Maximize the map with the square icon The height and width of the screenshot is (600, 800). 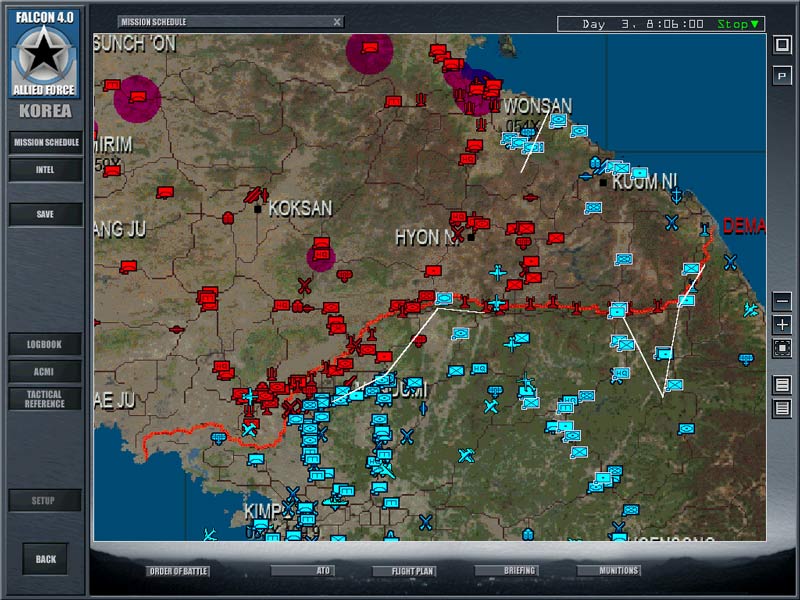point(782,45)
